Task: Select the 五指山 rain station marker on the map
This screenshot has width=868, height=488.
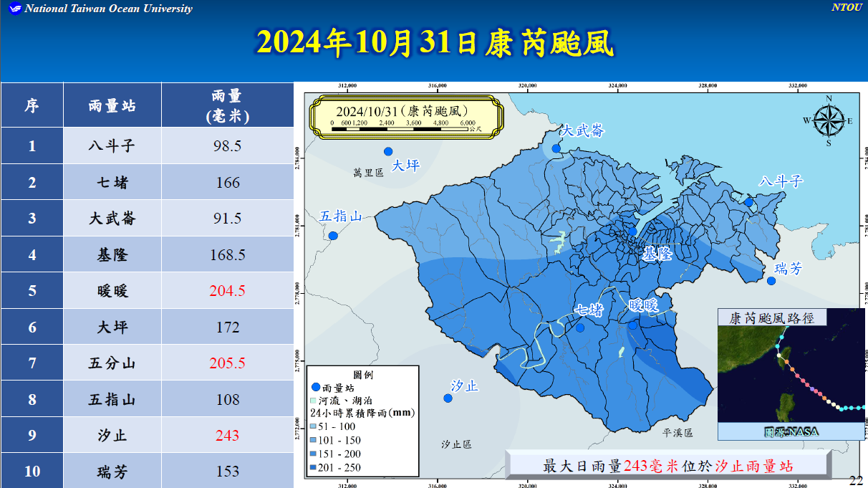Action: pyautogui.click(x=333, y=235)
